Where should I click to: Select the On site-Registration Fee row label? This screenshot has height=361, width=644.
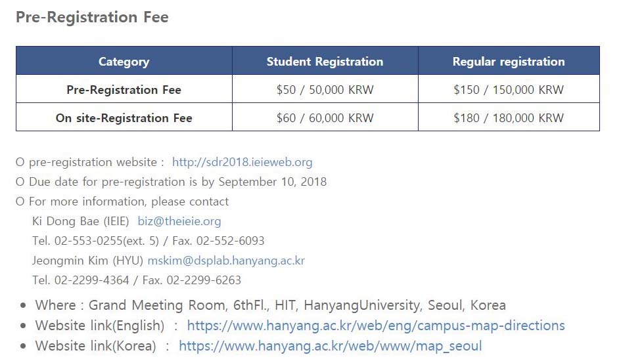[x=124, y=118]
